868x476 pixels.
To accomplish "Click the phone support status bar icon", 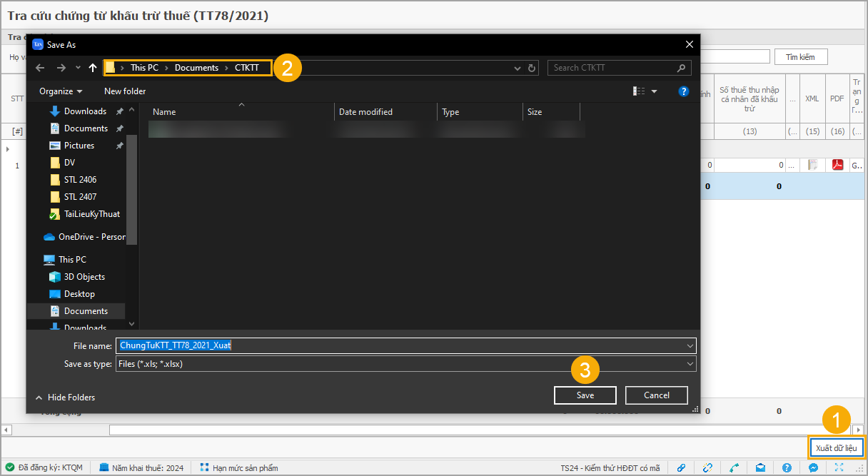I will click(735, 467).
